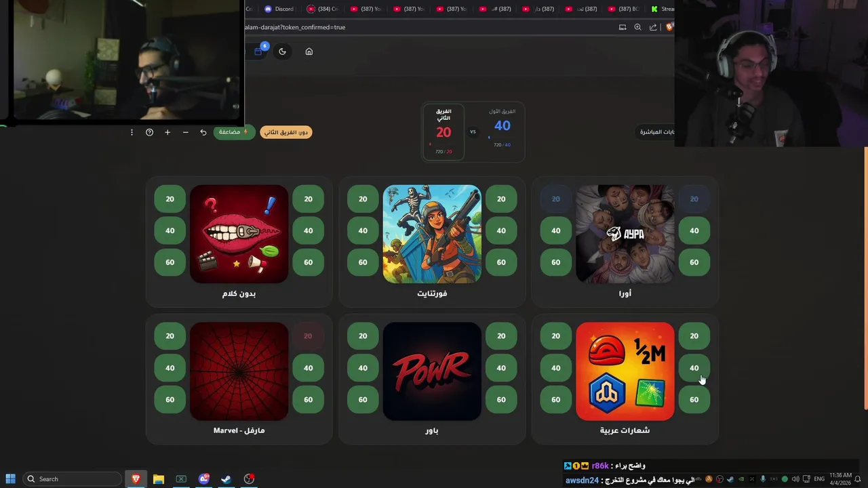This screenshot has width=868, height=488.
Task: Click browser zoom magnifier icon
Action: (x=637, y=27)
